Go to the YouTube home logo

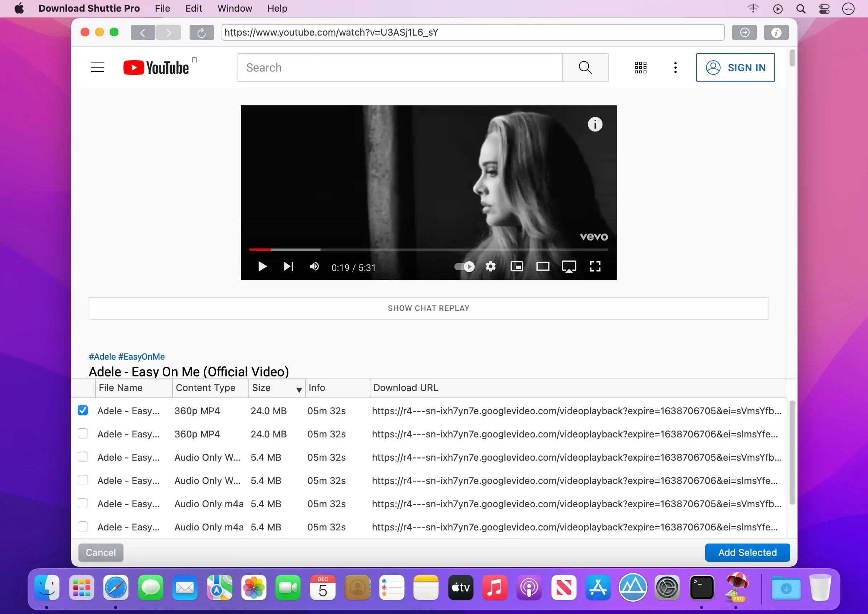coord(156,68)
